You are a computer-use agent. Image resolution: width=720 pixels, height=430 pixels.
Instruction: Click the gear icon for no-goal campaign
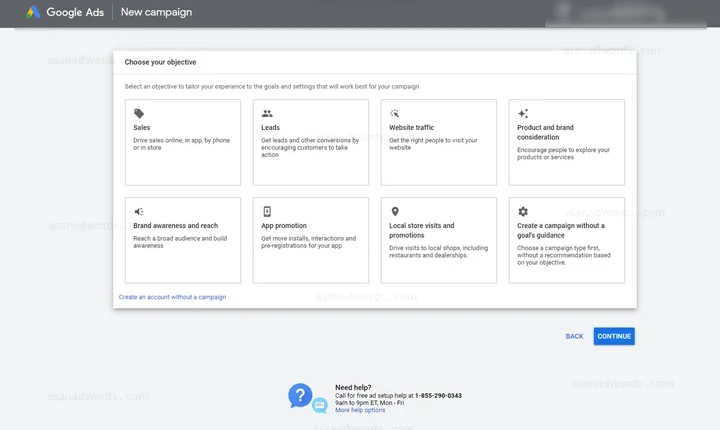(523, 211)
